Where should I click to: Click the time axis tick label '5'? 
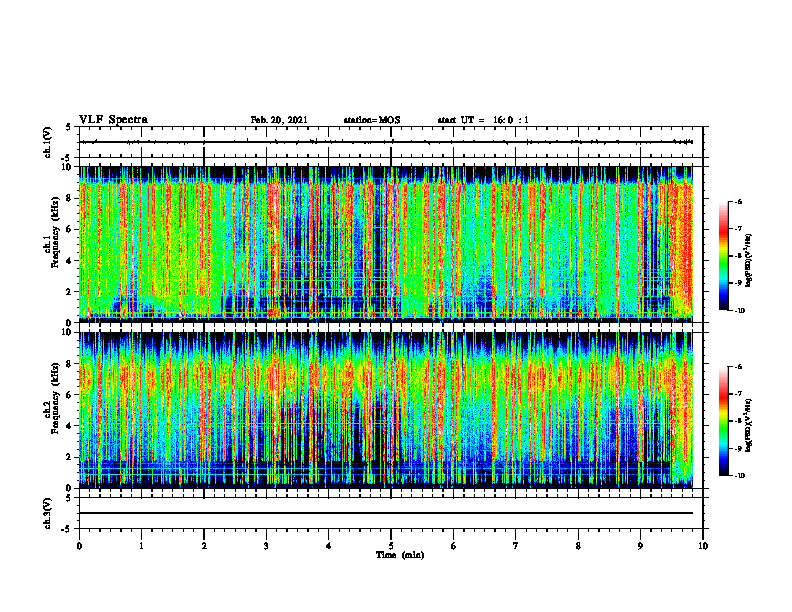(x=391, y=546)
